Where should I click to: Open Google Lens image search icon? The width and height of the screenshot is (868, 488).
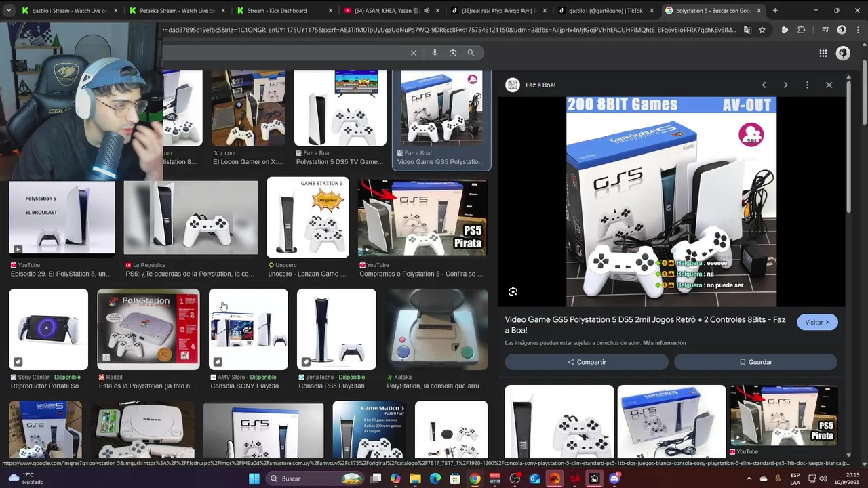(453, 53)
